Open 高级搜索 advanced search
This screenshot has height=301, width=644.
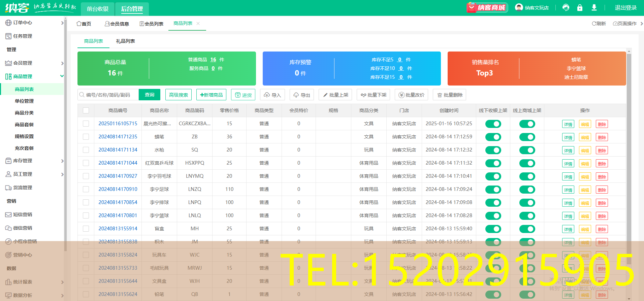tap(179, 95)
